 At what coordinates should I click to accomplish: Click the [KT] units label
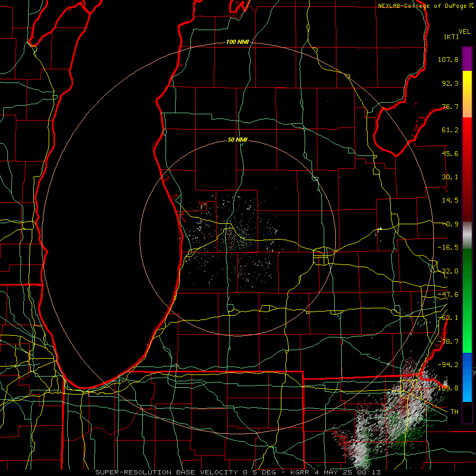coord(451,36)
